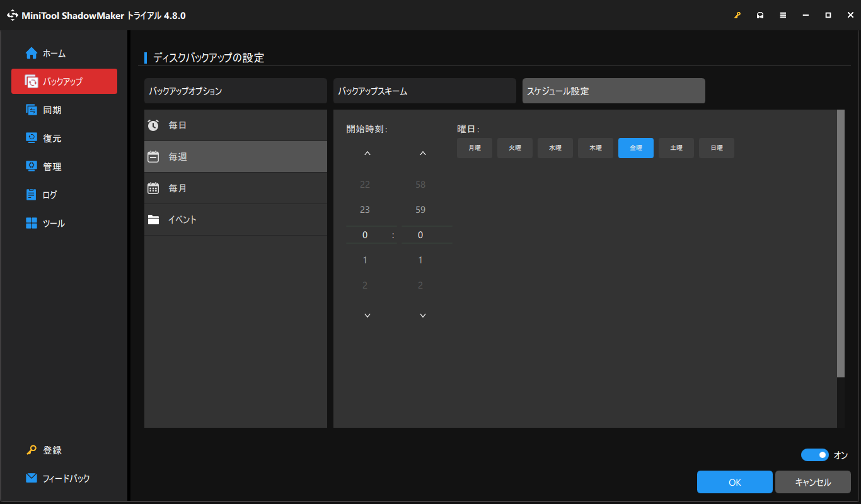
Task: Select 毎日 schedule type
Action: tap(236, 125)
